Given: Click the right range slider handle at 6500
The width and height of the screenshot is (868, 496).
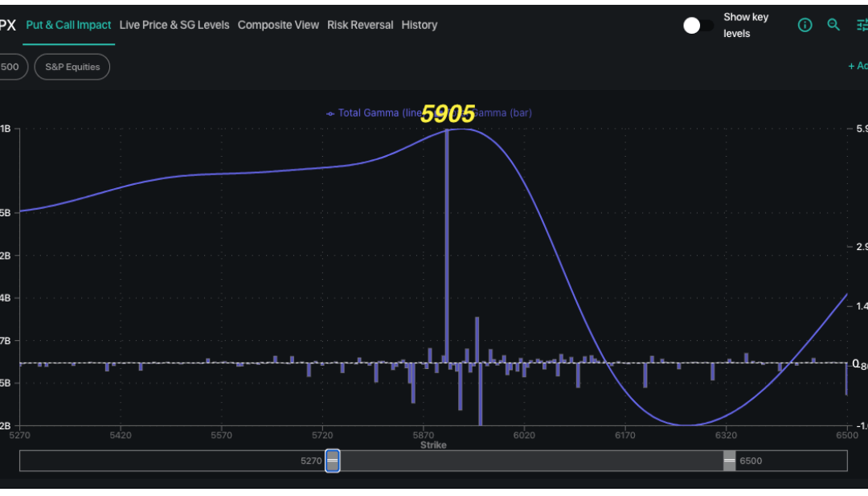Looking at the screenshot, I should (730, 461).
